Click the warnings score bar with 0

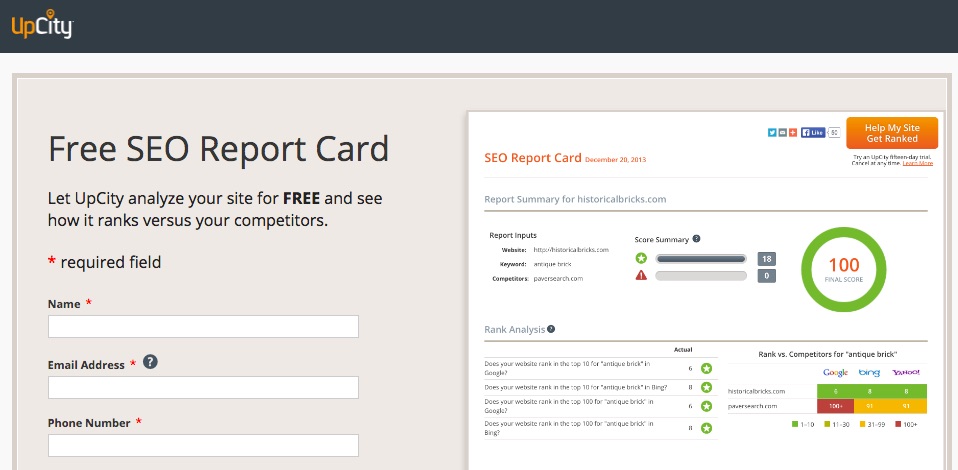click(x=701, y=276)
